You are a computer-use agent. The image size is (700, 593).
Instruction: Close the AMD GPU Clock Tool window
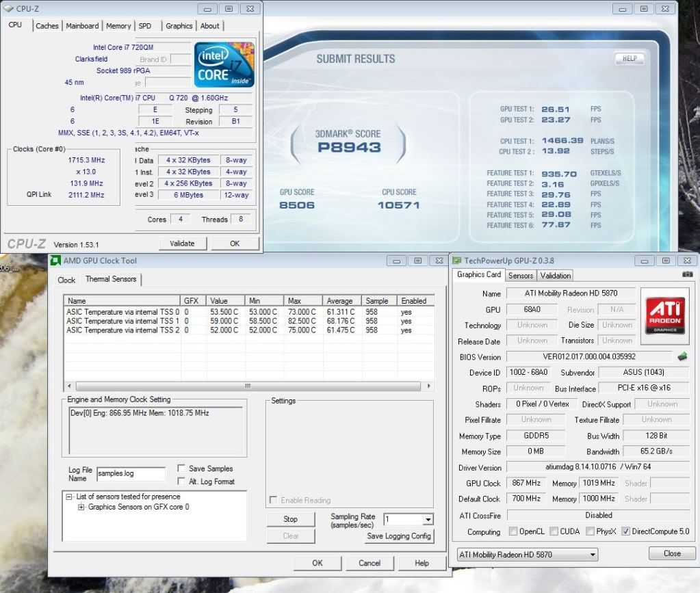coord(439,261)
